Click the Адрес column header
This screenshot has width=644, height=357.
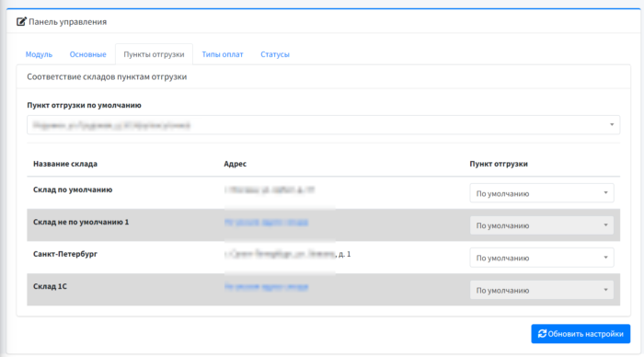[235, 164]
